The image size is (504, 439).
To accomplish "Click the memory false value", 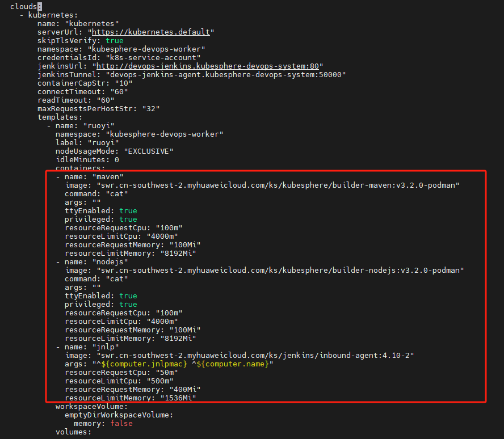I will click(121, 424).
